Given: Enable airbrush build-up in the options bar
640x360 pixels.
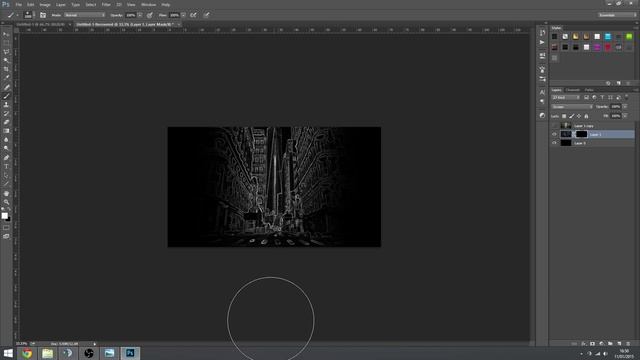Looking at the screenshot, I should coord(193,15).
